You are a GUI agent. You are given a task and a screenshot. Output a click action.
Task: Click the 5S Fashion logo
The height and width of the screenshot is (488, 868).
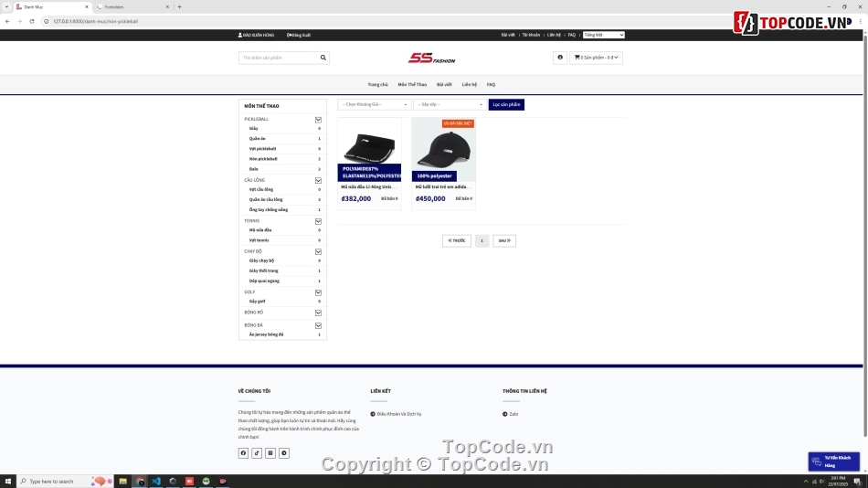[432, 58]
